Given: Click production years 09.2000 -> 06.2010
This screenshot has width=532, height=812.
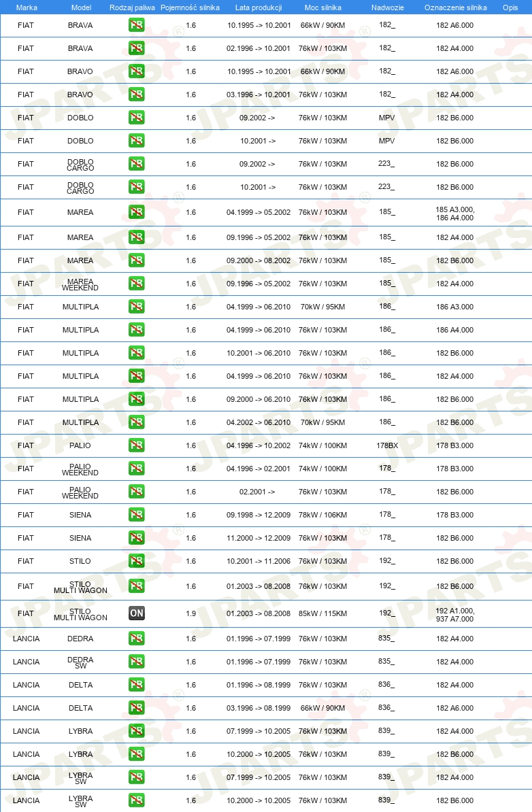Looking at the screenshot, I should tap(259, 399).
